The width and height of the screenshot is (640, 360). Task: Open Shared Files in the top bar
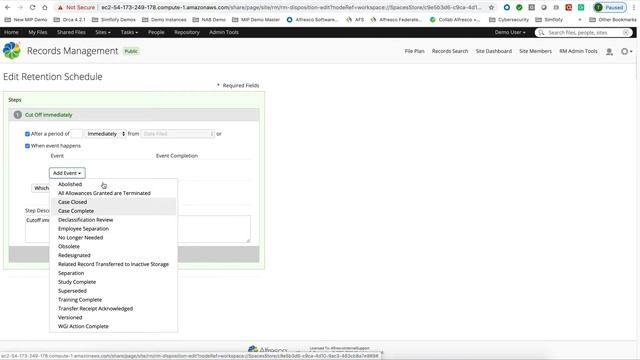click(x=71, y=32)
